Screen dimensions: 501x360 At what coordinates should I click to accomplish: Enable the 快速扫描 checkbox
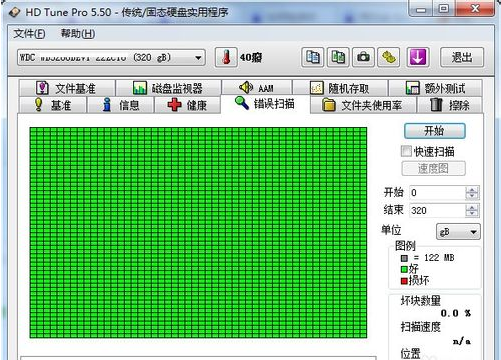406,151
